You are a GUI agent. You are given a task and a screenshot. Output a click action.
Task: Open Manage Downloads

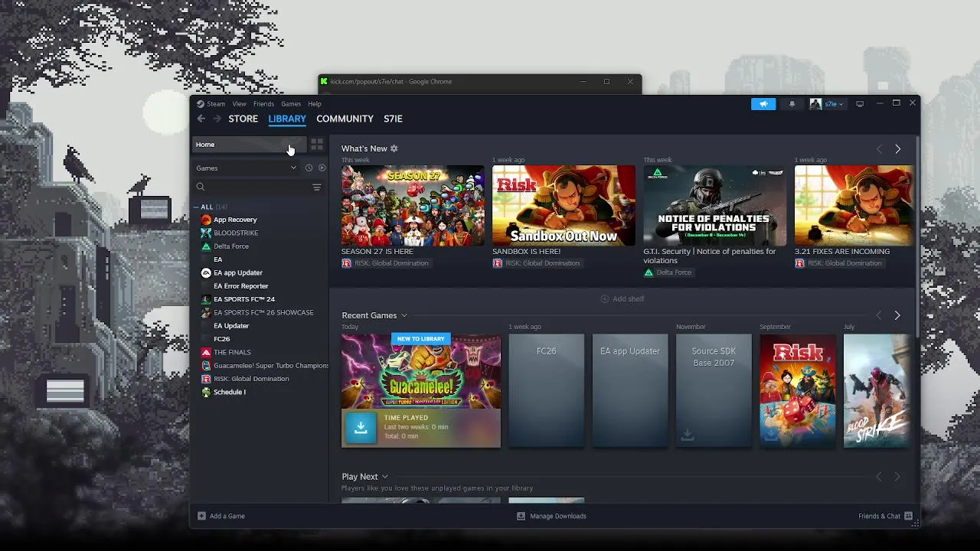tap(552, 516)
